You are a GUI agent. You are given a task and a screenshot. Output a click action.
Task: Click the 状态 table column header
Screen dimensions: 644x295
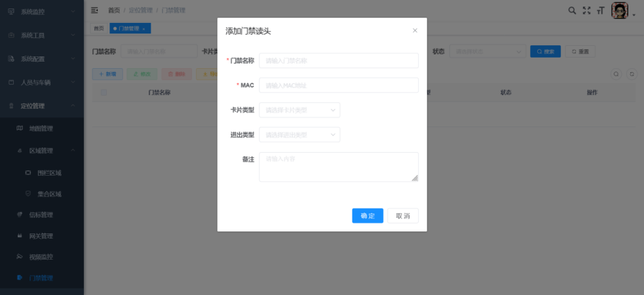(x=506, y=92)
